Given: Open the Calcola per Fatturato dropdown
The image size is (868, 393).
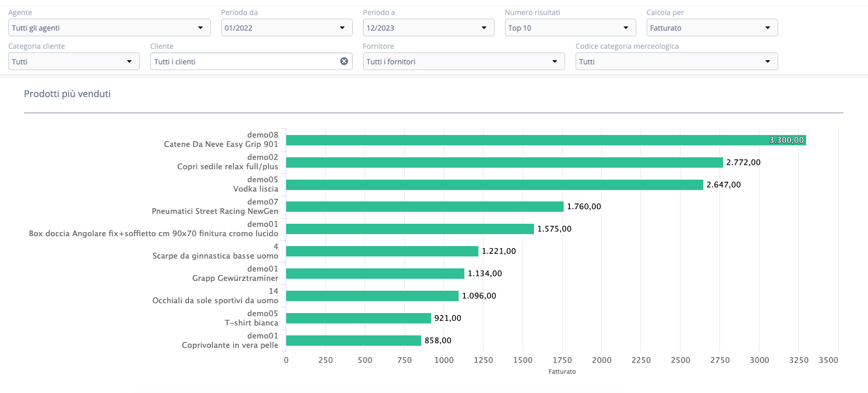Looking at the screenshot, I should click(x=712, y=28).
